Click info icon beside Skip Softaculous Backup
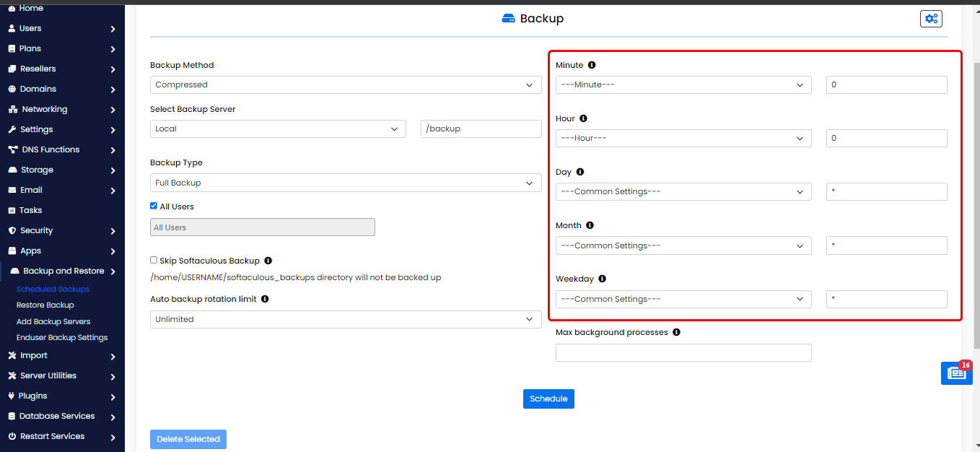The width and height of the screenshot is (980, 452). pos(268,261)
